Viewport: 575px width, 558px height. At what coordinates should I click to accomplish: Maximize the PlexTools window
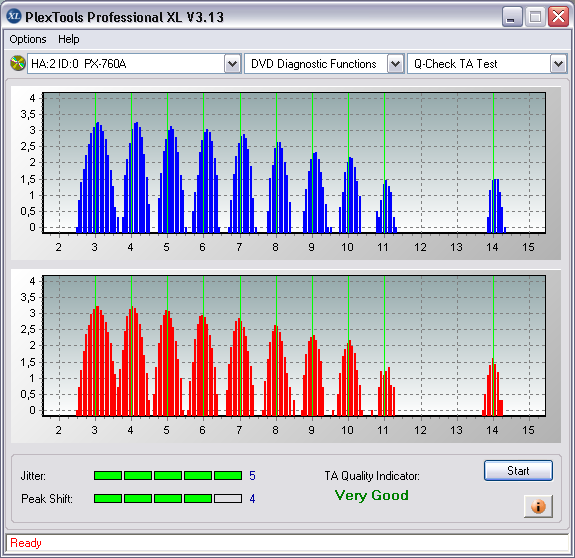click(535, 16)
